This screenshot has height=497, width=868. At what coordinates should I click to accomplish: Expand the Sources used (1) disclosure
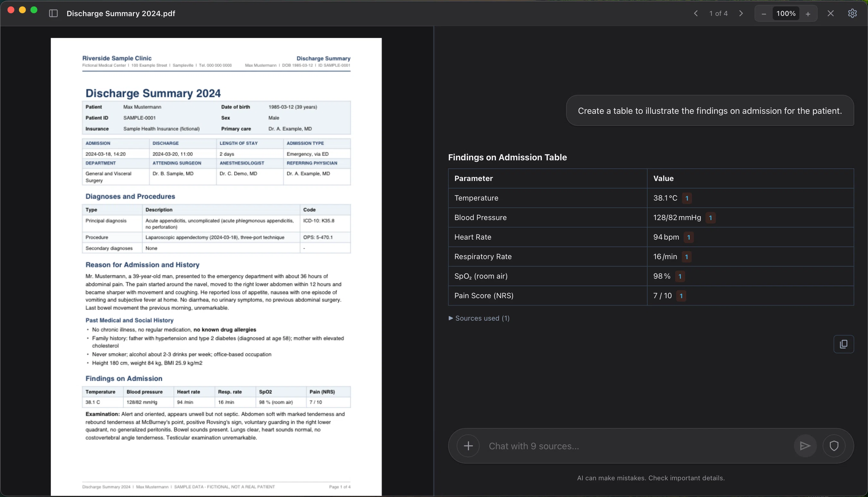coord(479,318)
